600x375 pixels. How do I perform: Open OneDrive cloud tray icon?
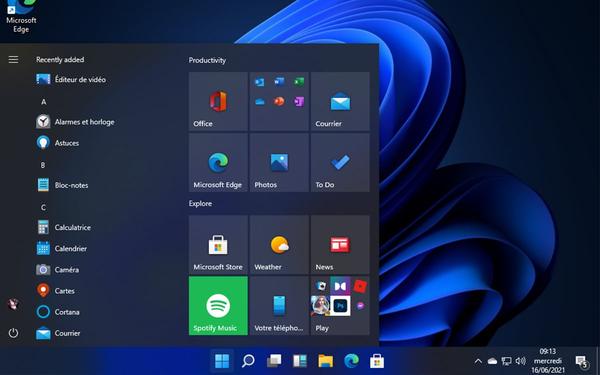pos(492,361)
